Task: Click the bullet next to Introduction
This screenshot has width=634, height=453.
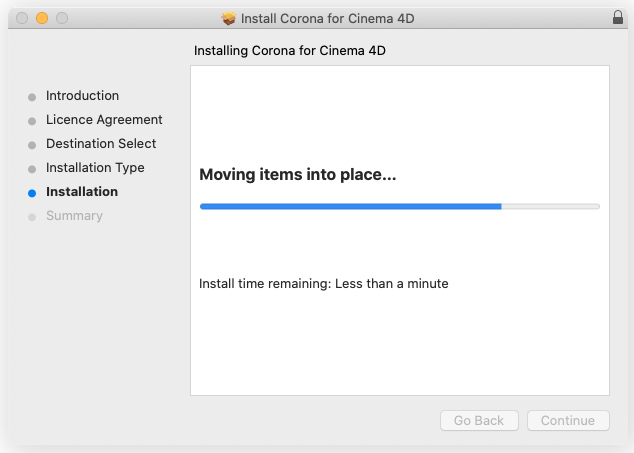Action: (x=32, y=97)
